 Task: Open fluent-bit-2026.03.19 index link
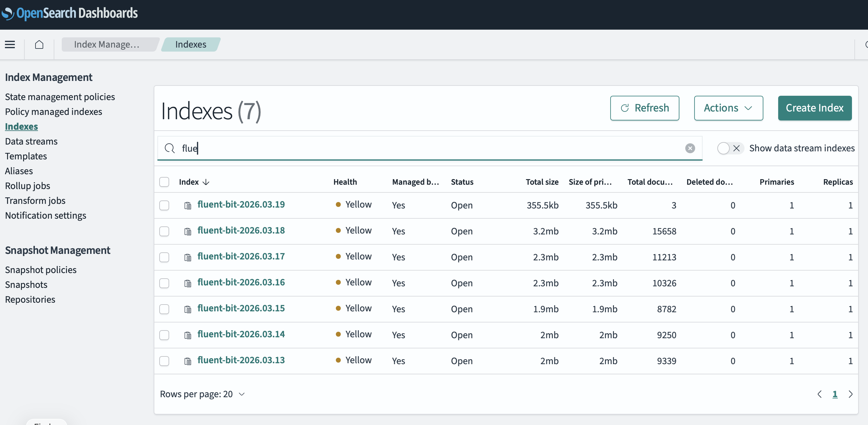tap(241, 204)
